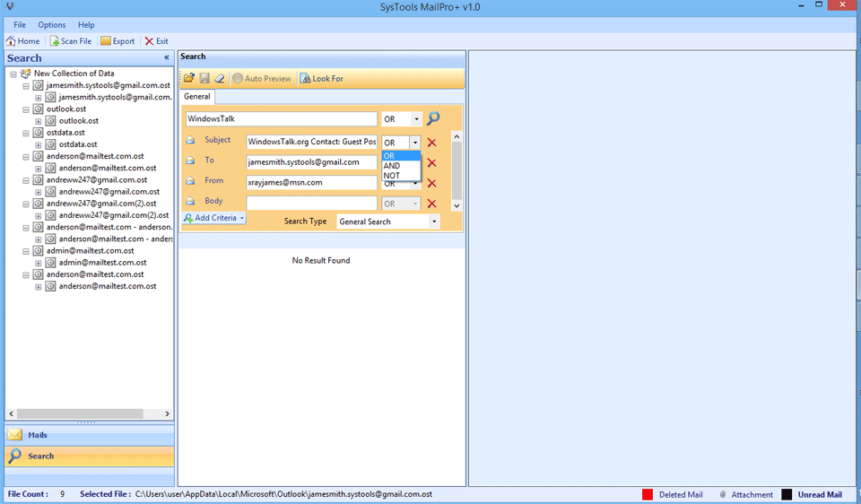Choose OR from the operator list
This screenshot has width=861, height=504.
click(401, 156)
